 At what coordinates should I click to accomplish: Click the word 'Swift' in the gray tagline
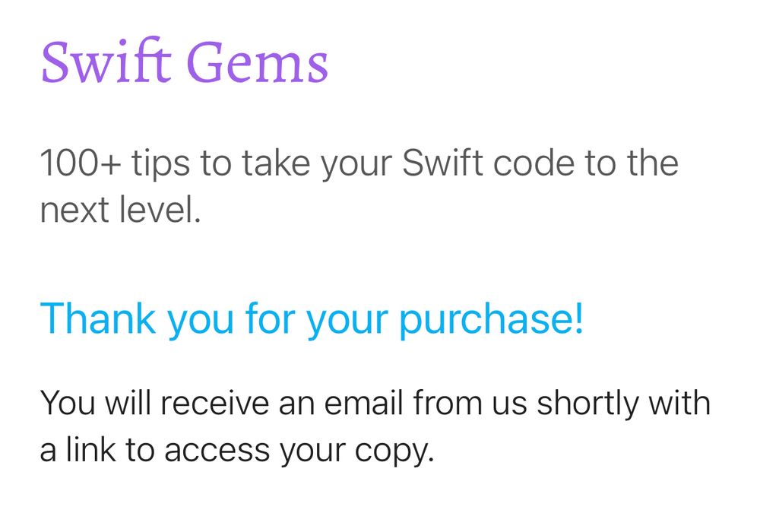pyautogui.click(x=442, y=163)
